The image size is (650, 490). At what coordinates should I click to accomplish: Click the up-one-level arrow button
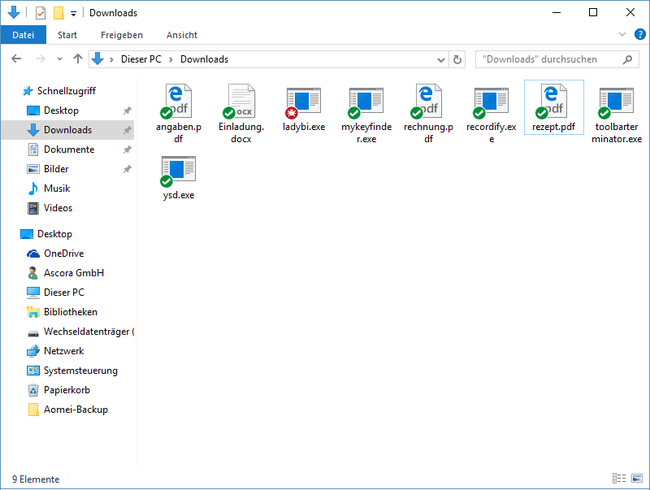click(78, 59)
